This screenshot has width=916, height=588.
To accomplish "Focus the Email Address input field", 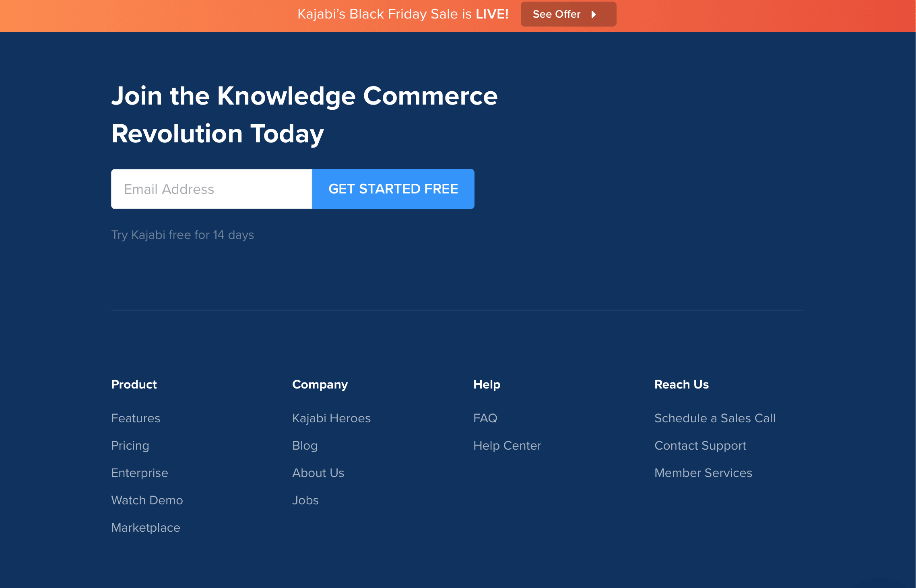I will point(212,189).
